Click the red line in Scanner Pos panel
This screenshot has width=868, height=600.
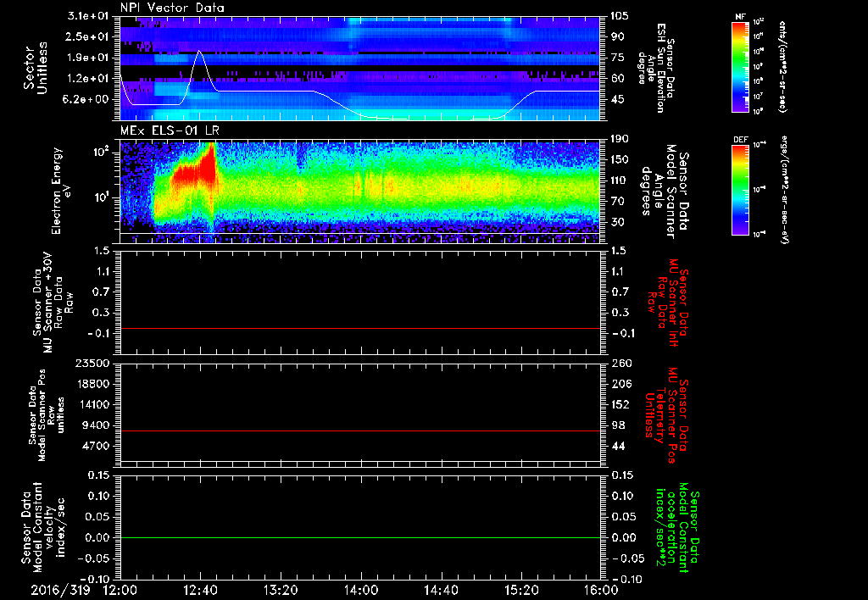(x=360, y=431)
